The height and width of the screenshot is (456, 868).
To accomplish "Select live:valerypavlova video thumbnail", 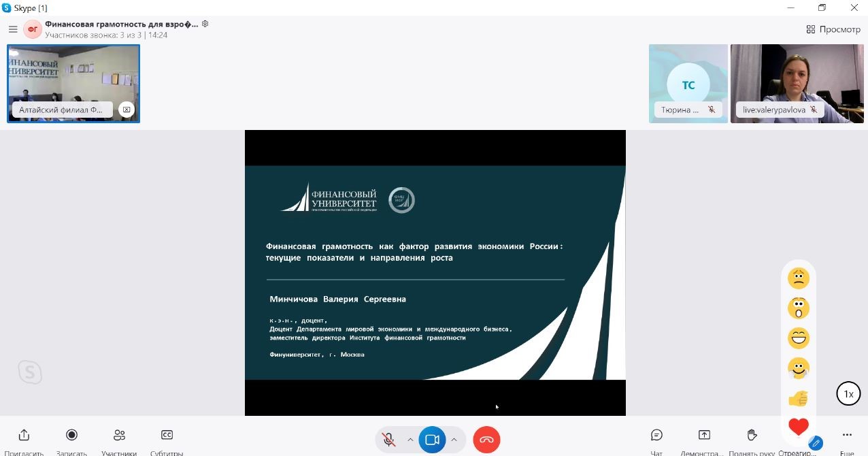I will click(x=797, y=83).
